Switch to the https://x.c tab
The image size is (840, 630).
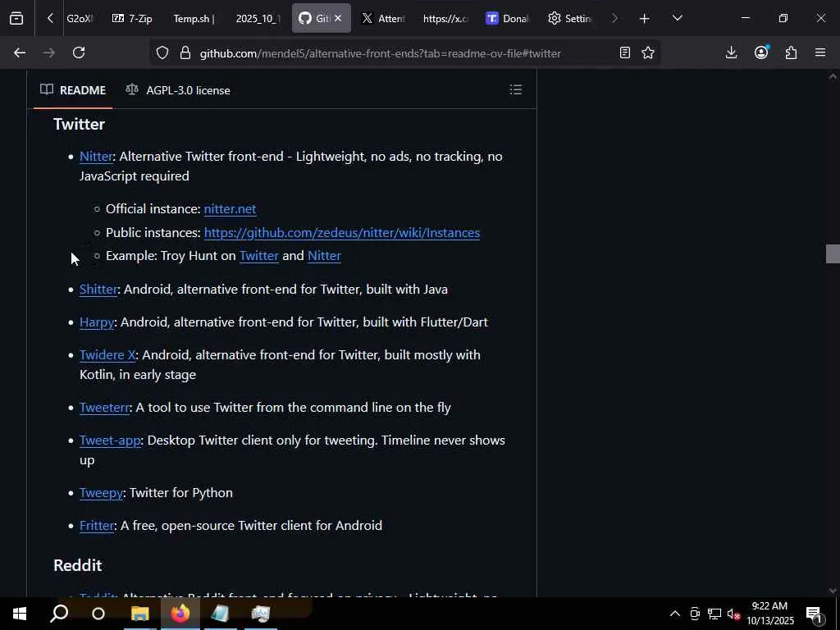(445, 19)
